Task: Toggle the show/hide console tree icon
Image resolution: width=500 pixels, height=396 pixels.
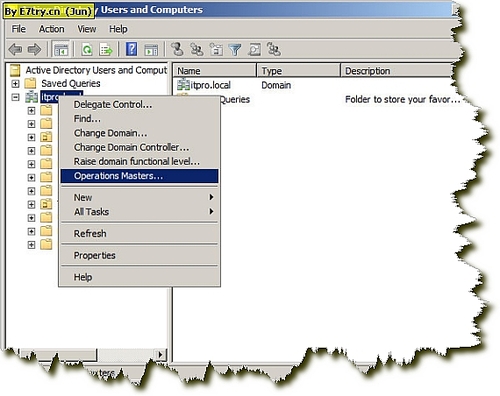Action: pos(61,50)
